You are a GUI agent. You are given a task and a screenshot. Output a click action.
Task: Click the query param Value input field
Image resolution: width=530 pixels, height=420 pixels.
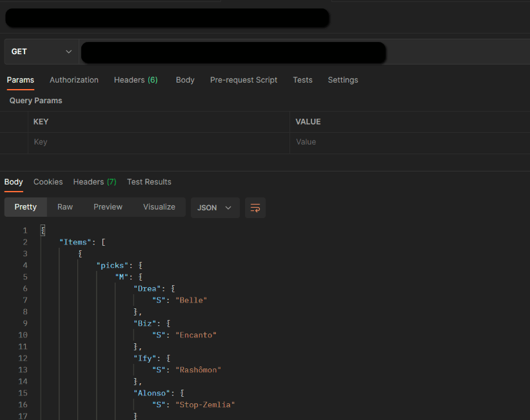[x=409, y=142]
